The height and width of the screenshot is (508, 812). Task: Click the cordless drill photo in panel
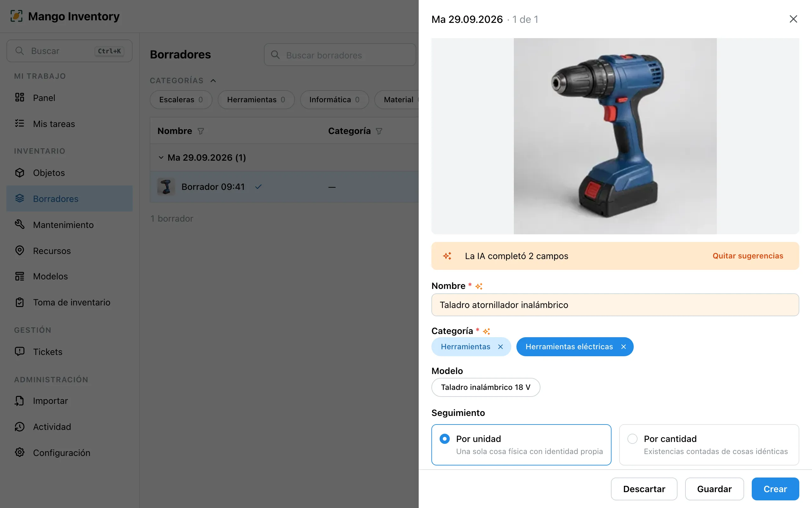coord(615,136)
